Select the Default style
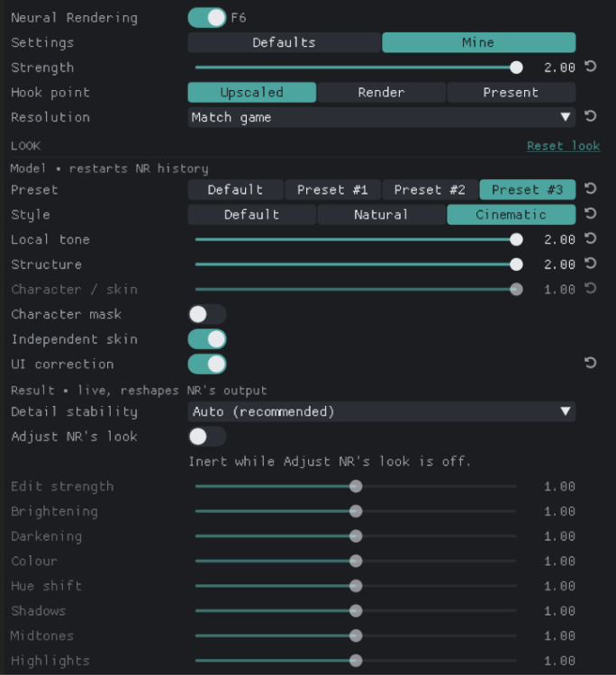 click(x=252, y=215)
